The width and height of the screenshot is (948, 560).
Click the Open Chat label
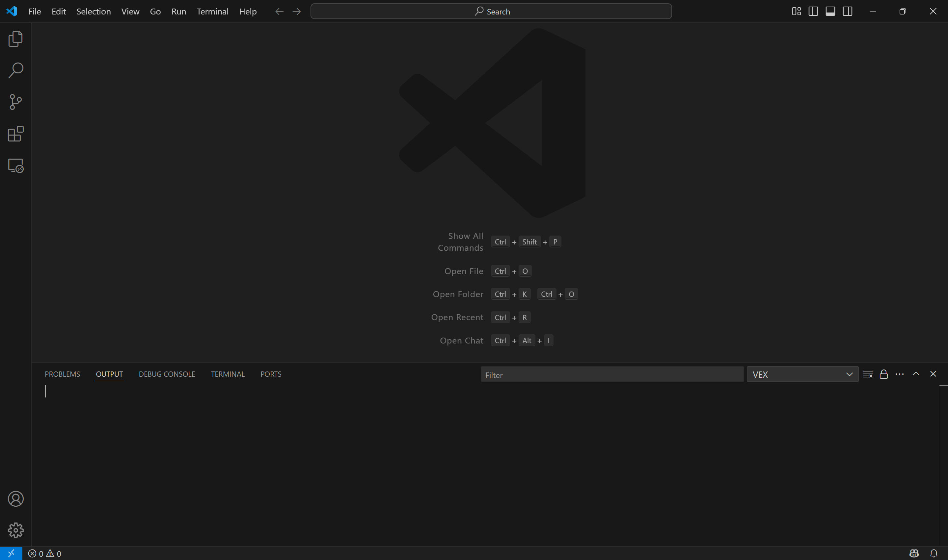coord(461,341)
